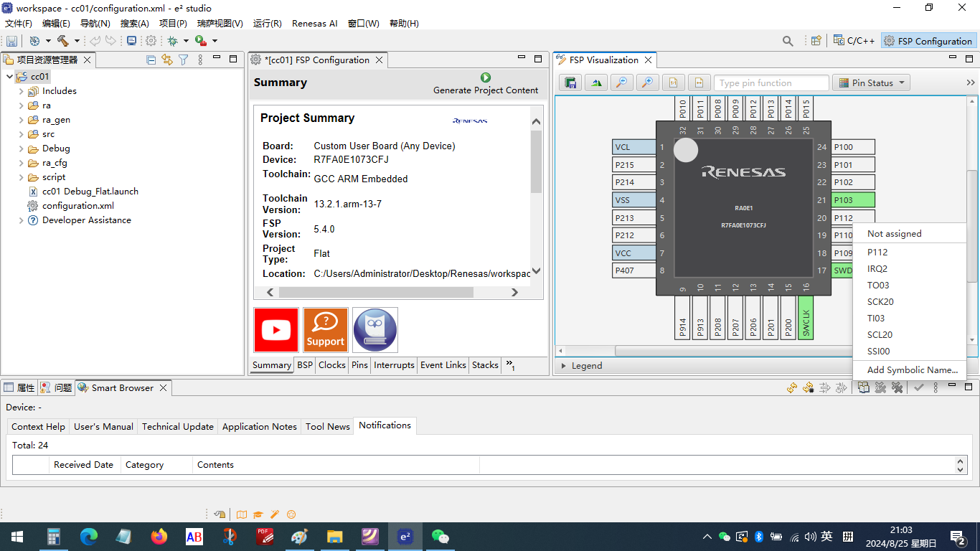980x551 pixels.
Task: Click the Save toolbar icon
Action: (x=12, y=41)
